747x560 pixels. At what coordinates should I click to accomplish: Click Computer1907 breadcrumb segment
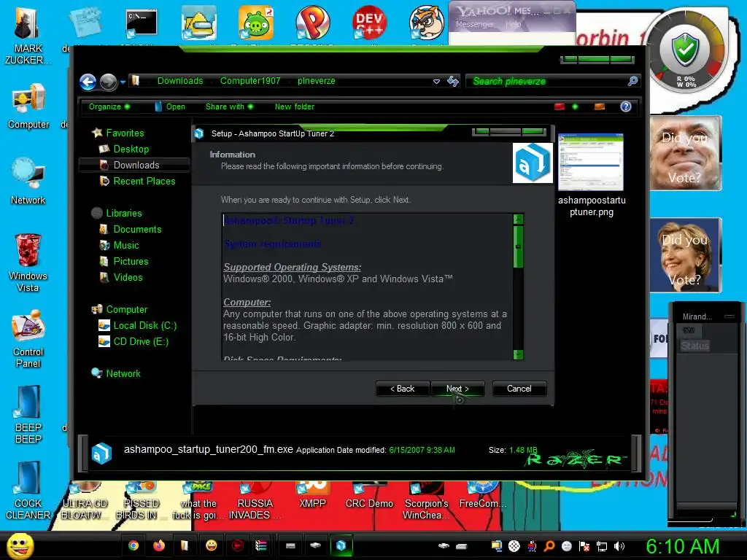click(250, 81)
